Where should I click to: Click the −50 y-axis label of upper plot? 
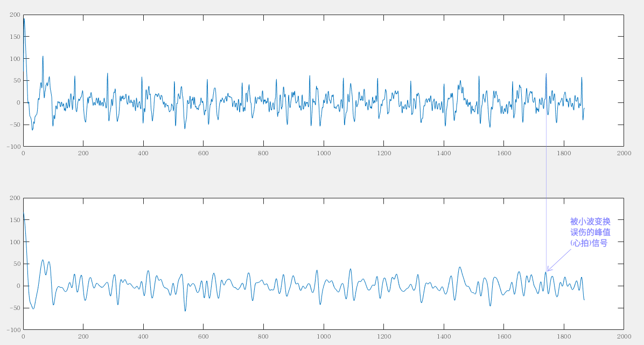coord(15,125)
